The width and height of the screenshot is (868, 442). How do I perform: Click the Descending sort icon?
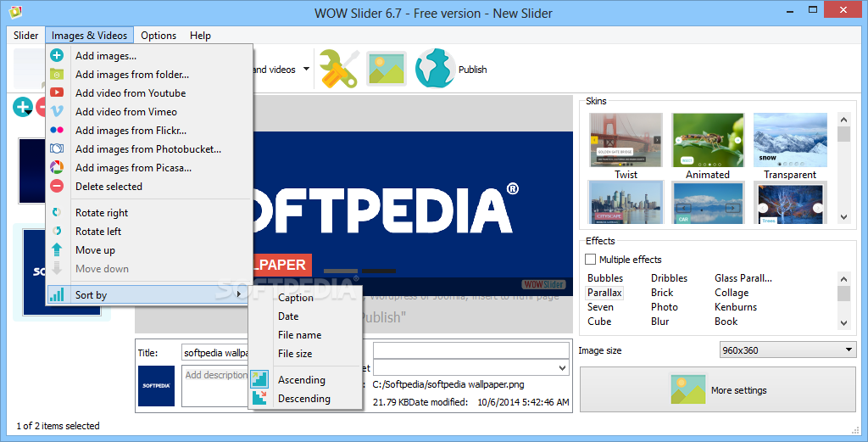pos(259,398)
